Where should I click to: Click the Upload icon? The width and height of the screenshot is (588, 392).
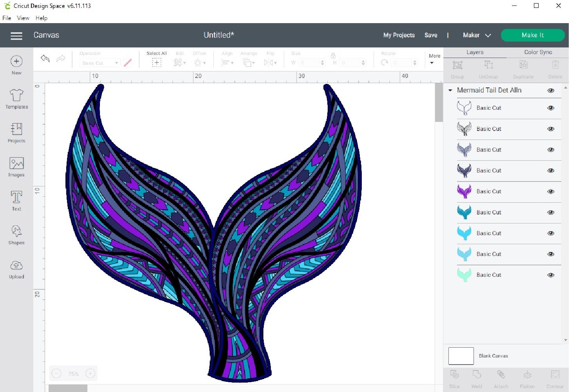click(x=16, y=269)
